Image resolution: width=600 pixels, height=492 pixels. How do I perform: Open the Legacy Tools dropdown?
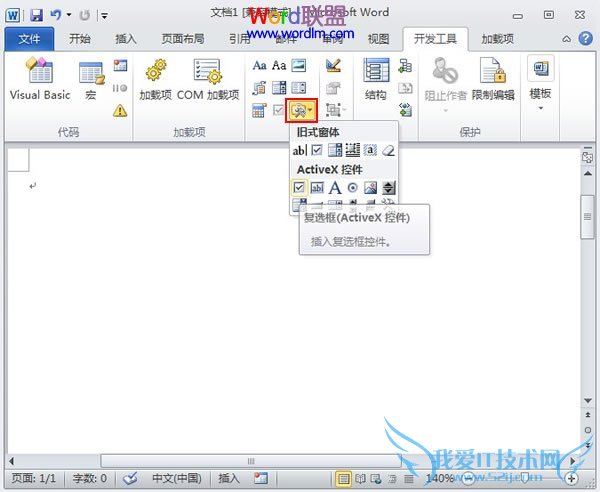[x=302, y=111]
